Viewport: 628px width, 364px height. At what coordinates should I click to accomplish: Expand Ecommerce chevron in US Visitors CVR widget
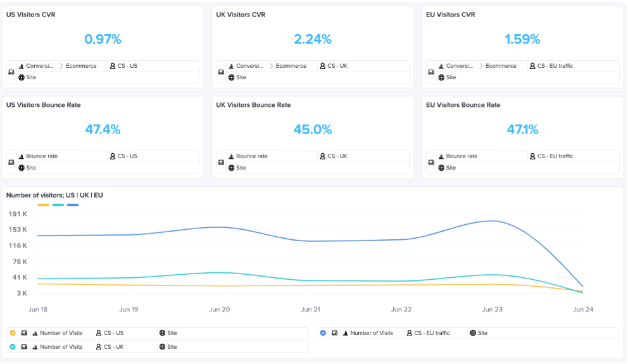tap(61, 66)
